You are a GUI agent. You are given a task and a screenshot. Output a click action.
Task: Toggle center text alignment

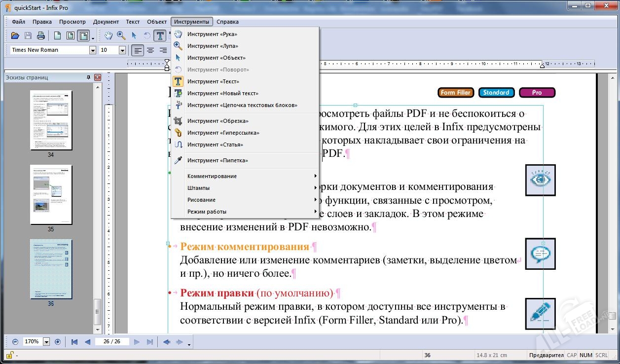(150, 50)
